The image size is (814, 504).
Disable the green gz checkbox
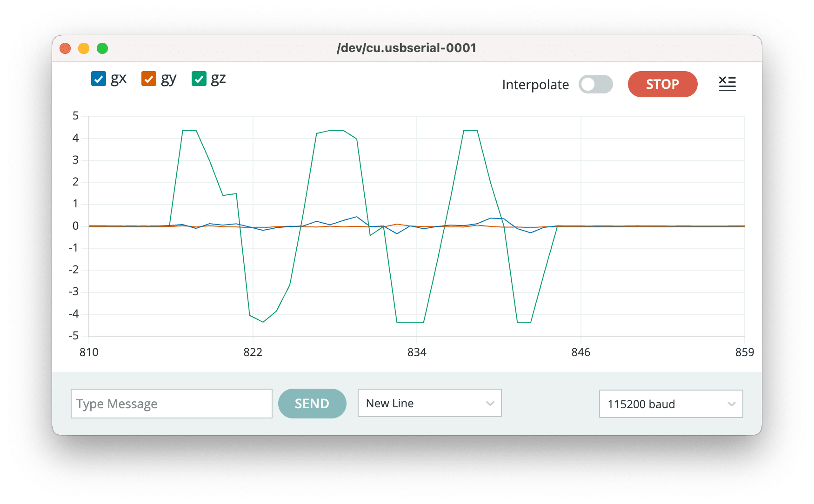[x=199, y=79]
